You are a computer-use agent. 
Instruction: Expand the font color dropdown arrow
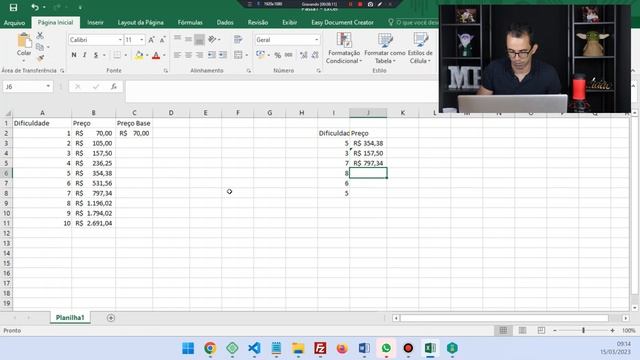click(164, 55)
